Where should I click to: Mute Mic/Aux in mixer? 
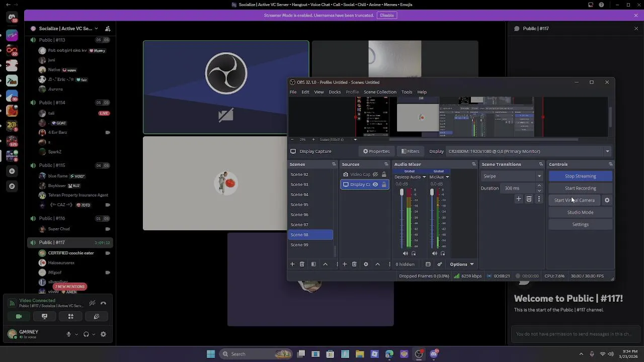pyautogui.click(x=435, y=253)
